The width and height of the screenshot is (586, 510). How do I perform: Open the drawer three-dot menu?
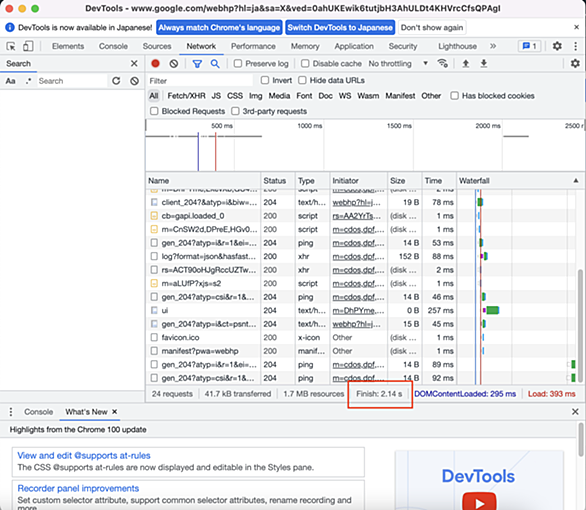pos(11,412)
